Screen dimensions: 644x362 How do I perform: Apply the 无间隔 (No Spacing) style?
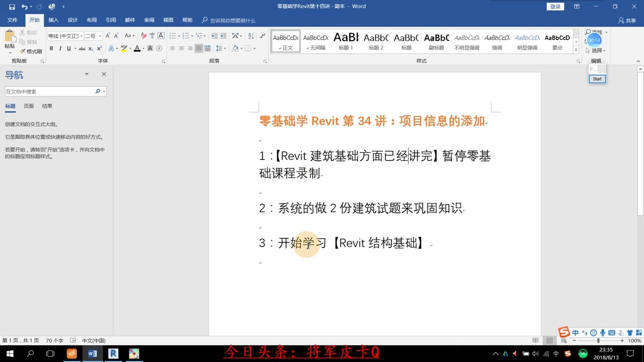(x=315, y=41)
